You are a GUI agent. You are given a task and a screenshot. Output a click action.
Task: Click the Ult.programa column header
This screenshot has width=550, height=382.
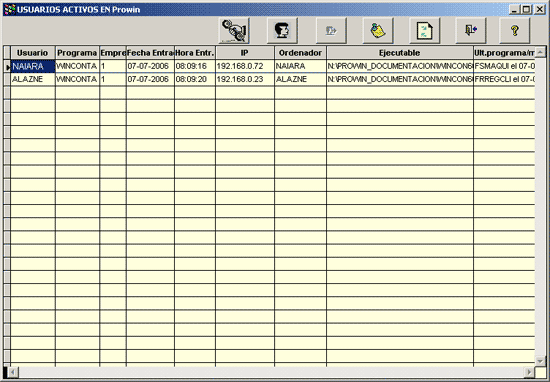[x=504, y=53]
